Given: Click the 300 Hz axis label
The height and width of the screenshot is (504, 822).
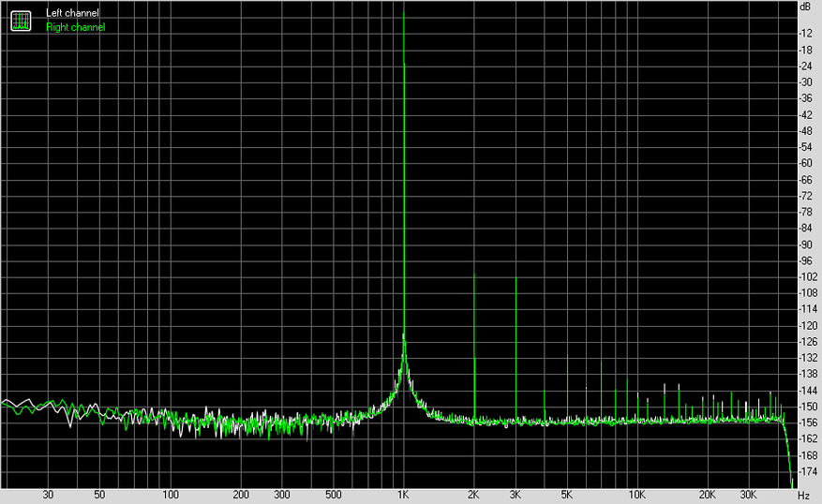Looking at the screenshot, I should pyautogui.click(x=282, y=495).
